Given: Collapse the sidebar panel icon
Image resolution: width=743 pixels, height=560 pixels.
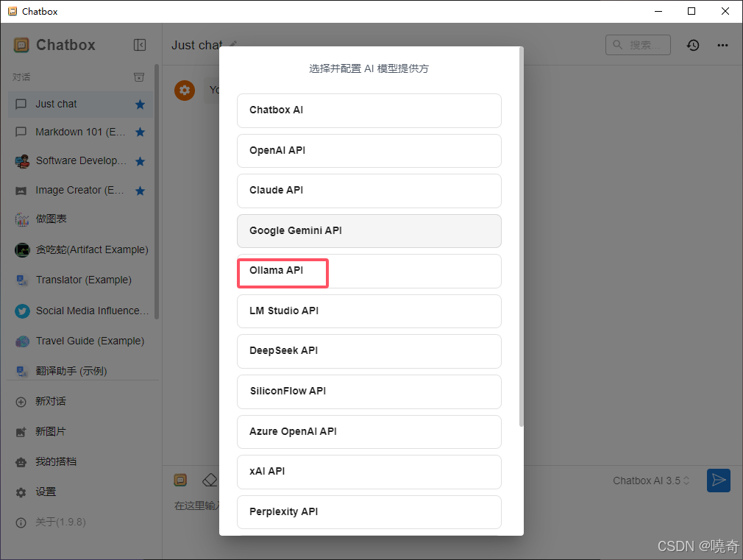Looking at the screenshot, I should (x=140, y=45).
